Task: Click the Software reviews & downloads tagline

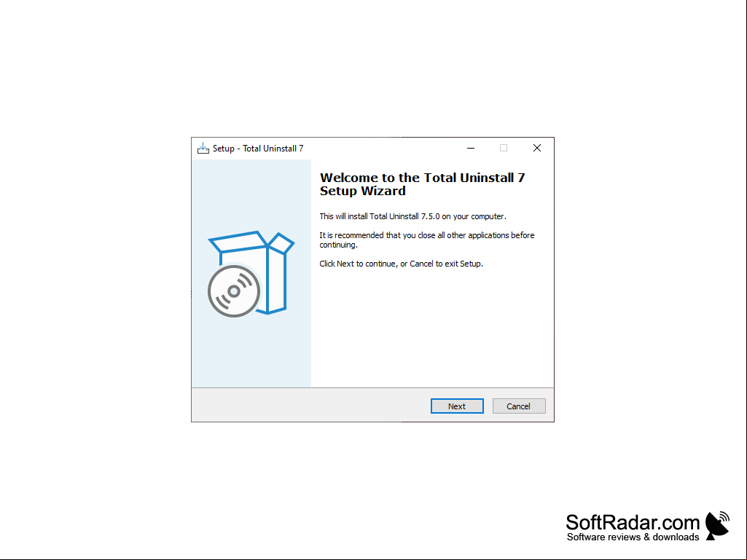Action: (x=633, y=537)
